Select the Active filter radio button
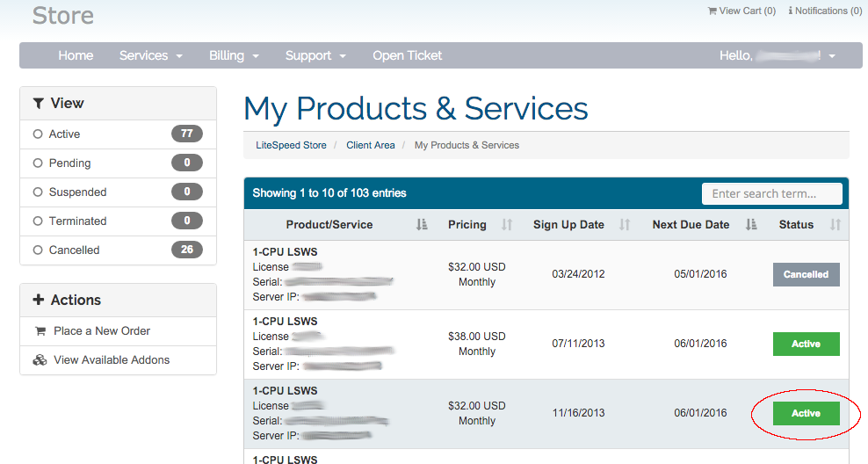This screenshot has height=464, width=868. click(38, 134)
